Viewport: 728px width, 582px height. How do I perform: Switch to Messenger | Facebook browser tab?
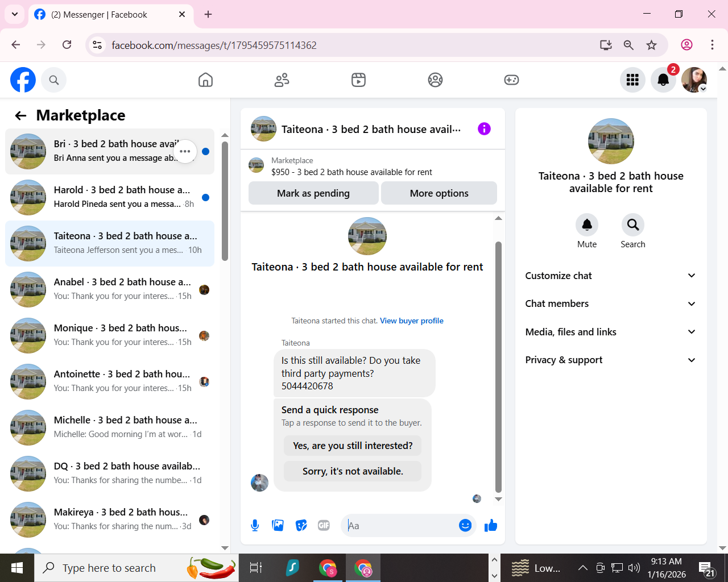(111, 14)
